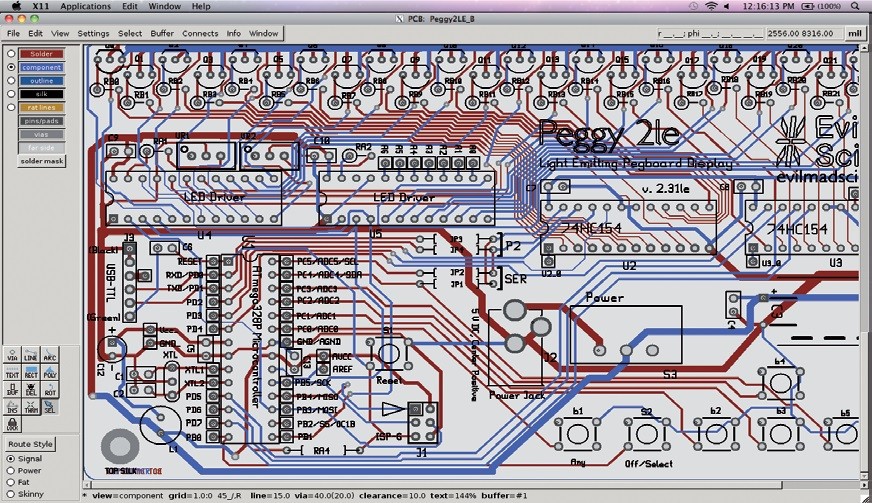The height and width of the screenshot is (503, 872).
Task: Select the TEXT tool
Action: pyautogui.click(x=12, y=372)
